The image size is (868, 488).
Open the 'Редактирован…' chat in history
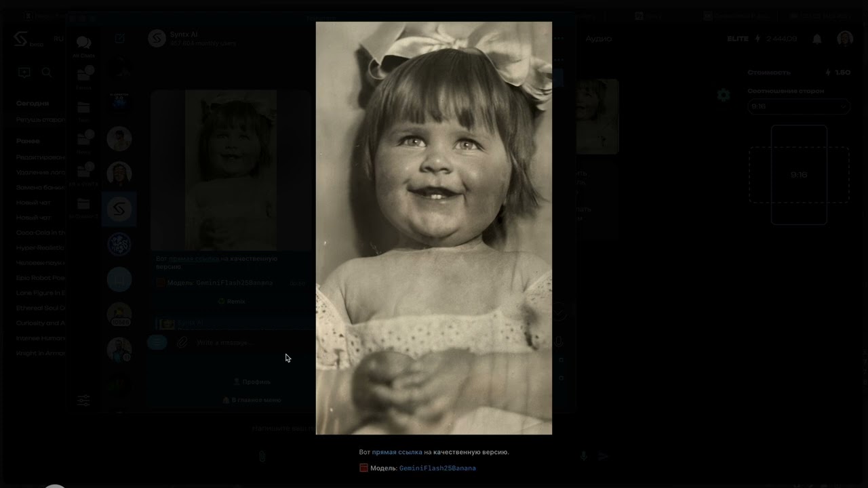[x=41, y=157]
